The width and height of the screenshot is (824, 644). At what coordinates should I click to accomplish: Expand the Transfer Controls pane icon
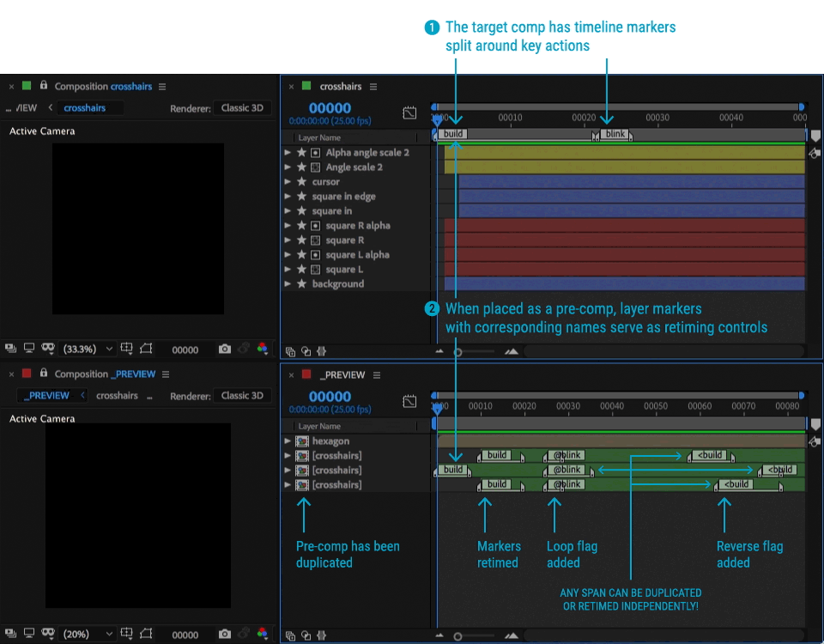(x=305, y=350)
